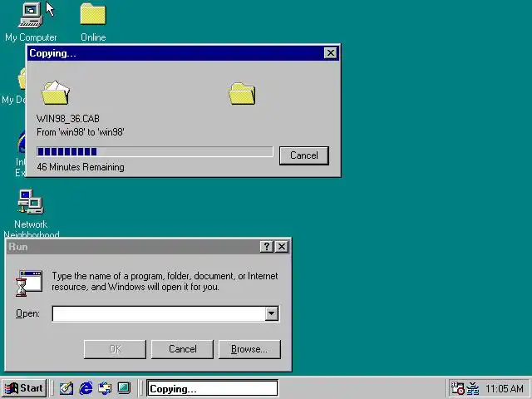Click Browse... in the Run dialog
532x399 pixels.
(249, 349)
